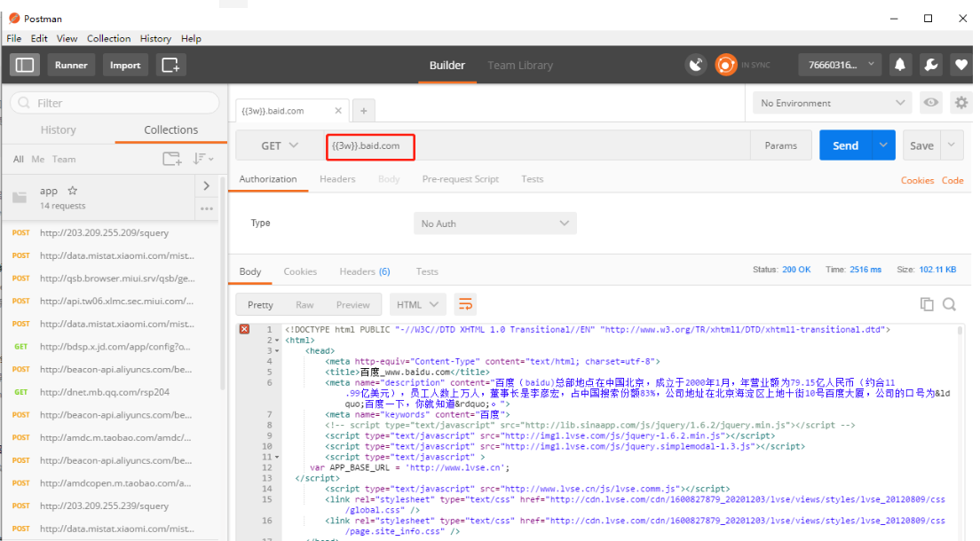Screen dimensions: 980x541
Task: Open the Send options dropdown arrow
Action: [883, 145]
